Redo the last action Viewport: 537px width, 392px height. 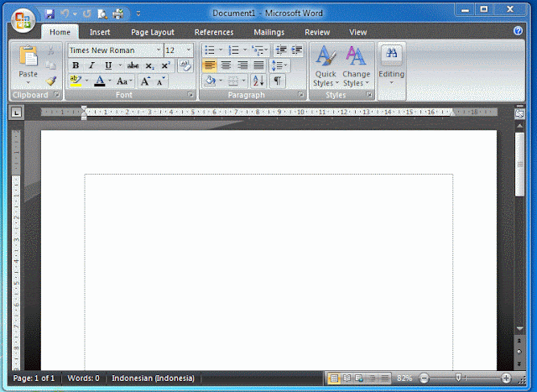tap(87, 13)
